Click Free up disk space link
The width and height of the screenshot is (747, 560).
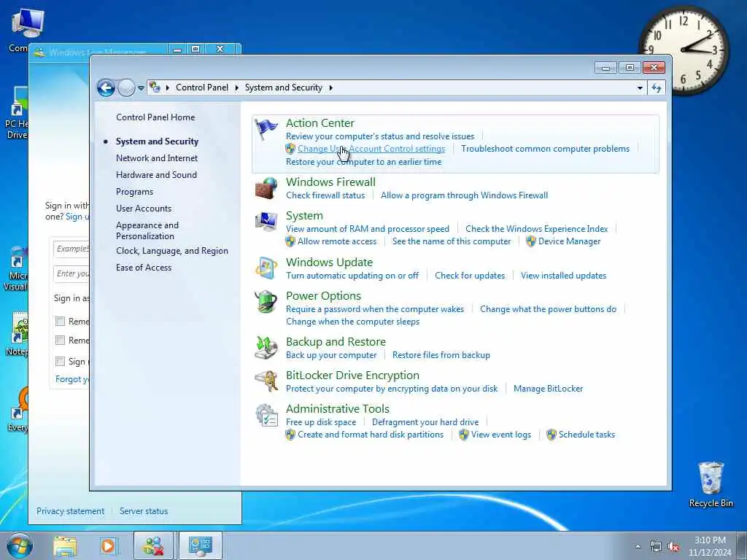[321, 422]
